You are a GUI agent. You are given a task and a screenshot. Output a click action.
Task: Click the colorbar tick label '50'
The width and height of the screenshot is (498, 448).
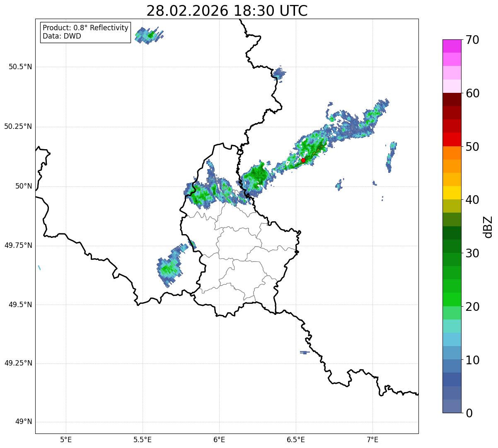coord(472,147)
